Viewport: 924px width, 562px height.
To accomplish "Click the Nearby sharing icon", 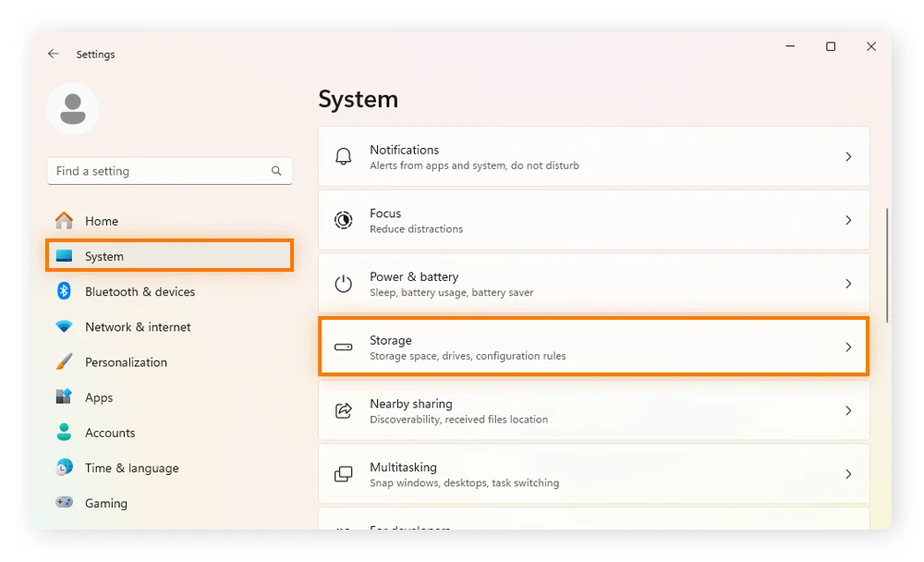I will tap(344, 410).
